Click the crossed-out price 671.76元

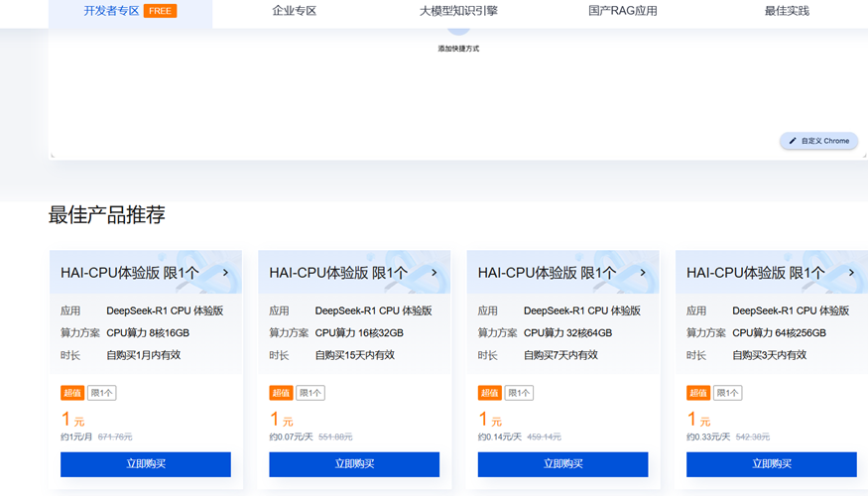[x=115, y=436]
